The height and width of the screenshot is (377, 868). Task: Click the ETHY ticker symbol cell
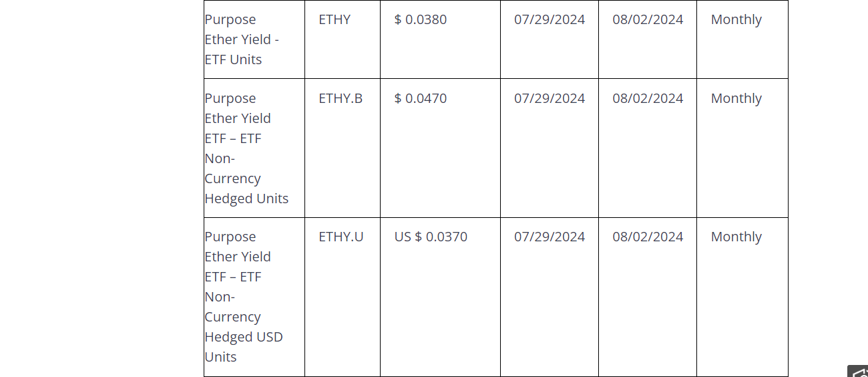click(335, 20)
